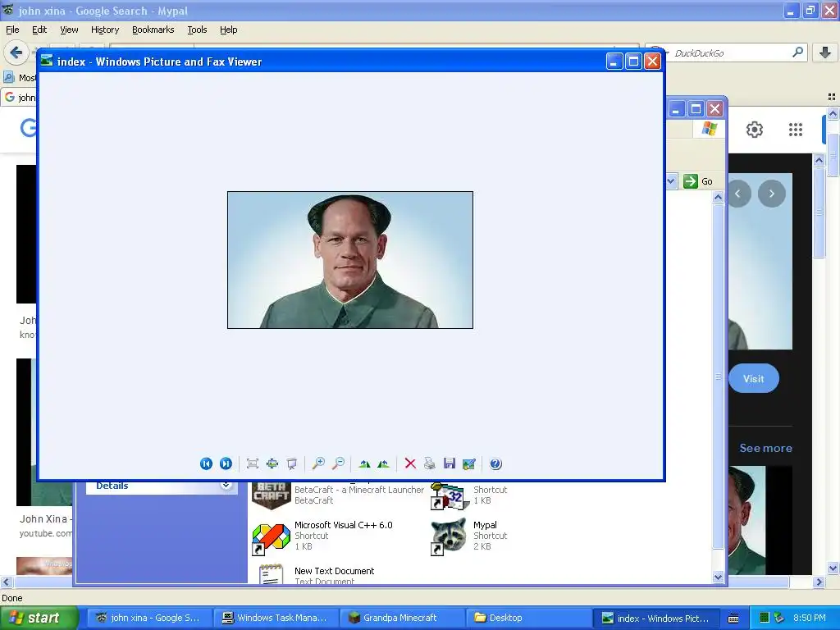Open image for editing icon
The image size is (840, 630).
[469, 464]
